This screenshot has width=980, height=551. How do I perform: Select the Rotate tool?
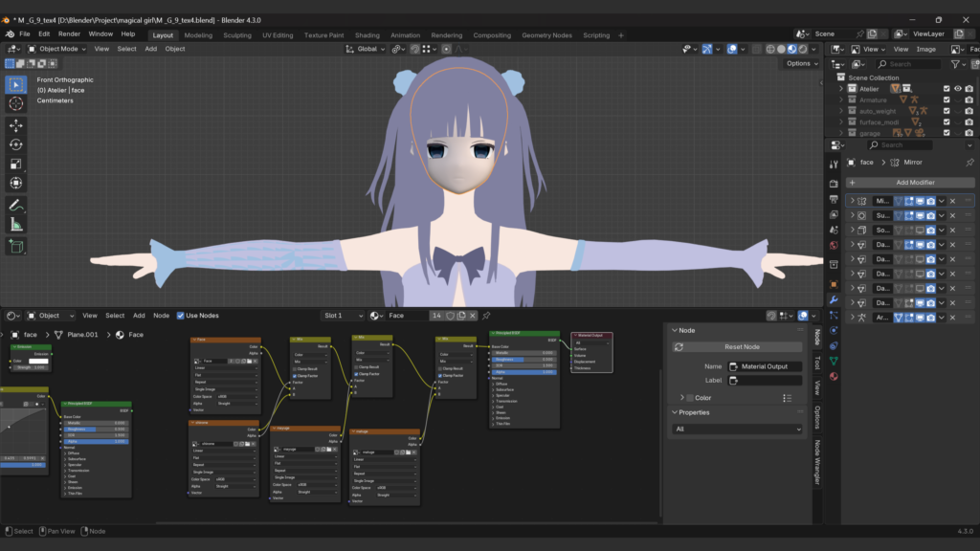[16, 144]
